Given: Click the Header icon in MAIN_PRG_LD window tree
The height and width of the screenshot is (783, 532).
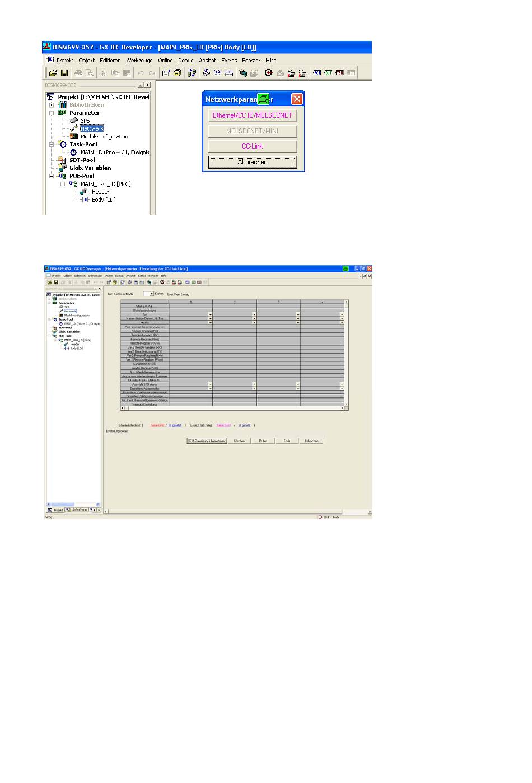Looking at the screenshot, I should click(84, 192).
